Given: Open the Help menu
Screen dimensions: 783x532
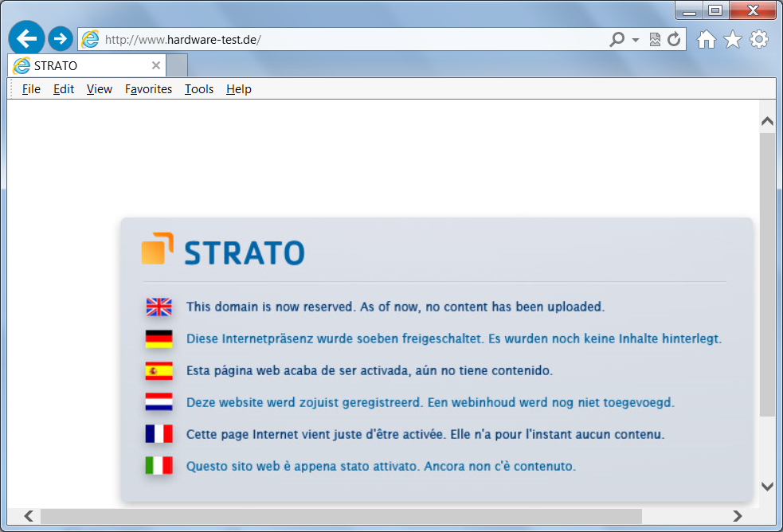Looking at the screenshot, I should (239, 89).
